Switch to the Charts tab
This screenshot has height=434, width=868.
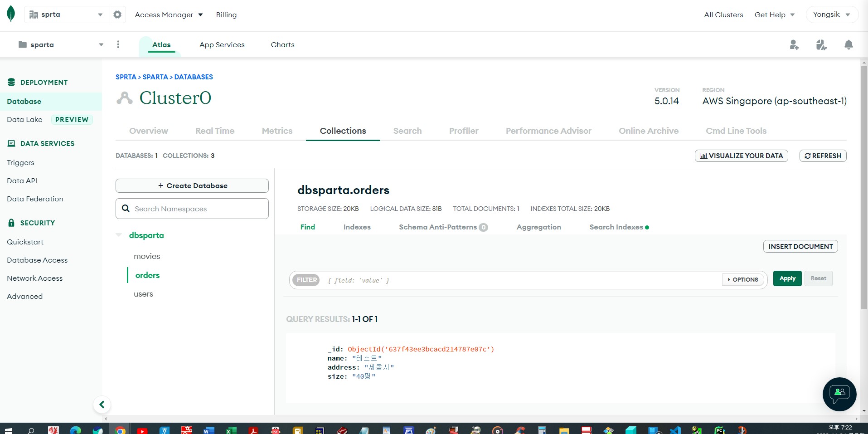283,44
